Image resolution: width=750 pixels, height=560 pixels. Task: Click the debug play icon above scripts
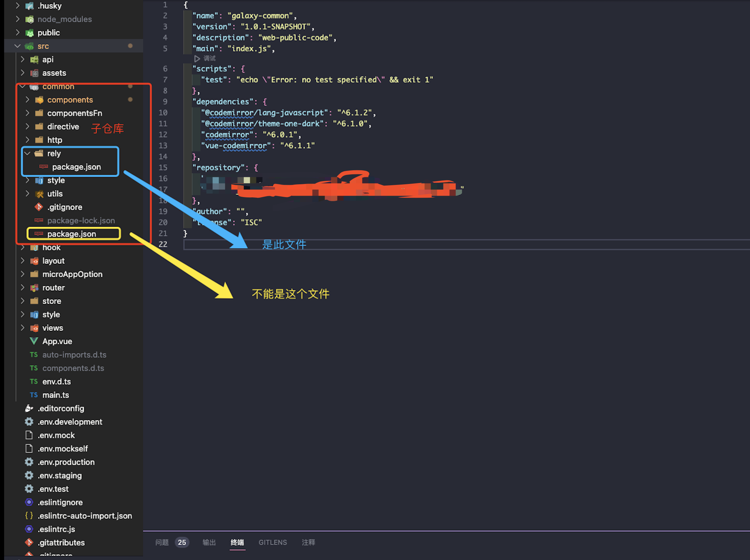click(x=197, y=59)
